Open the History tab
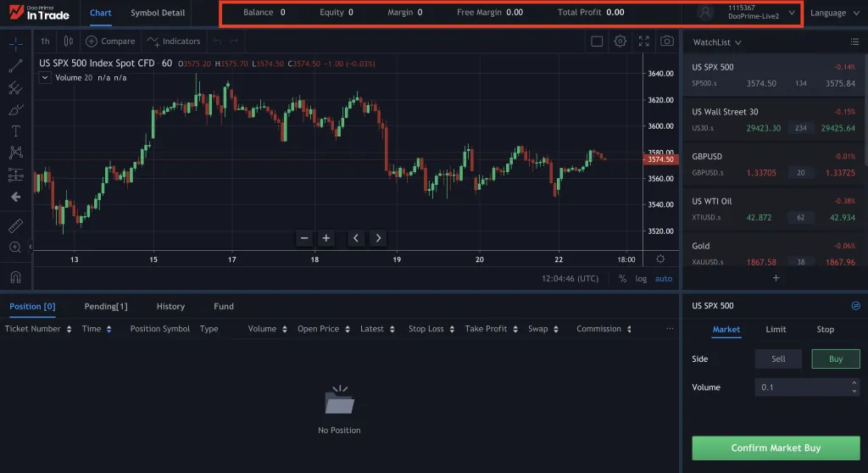The width and height of the screenshot is (868, 473). pos(170,306)
